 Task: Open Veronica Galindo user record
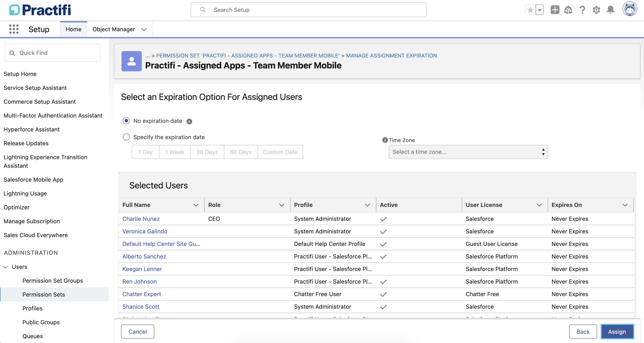click(x=145, y=231)
